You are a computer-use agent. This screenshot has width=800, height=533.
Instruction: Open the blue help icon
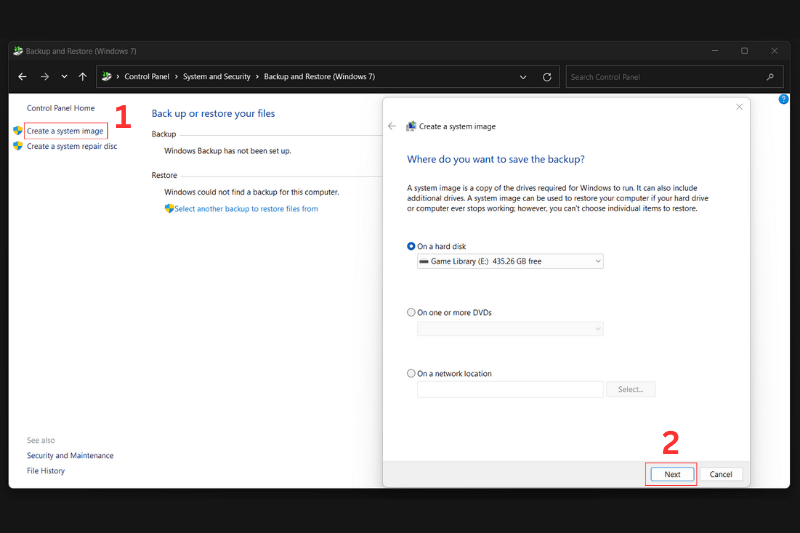coord(784,99)
